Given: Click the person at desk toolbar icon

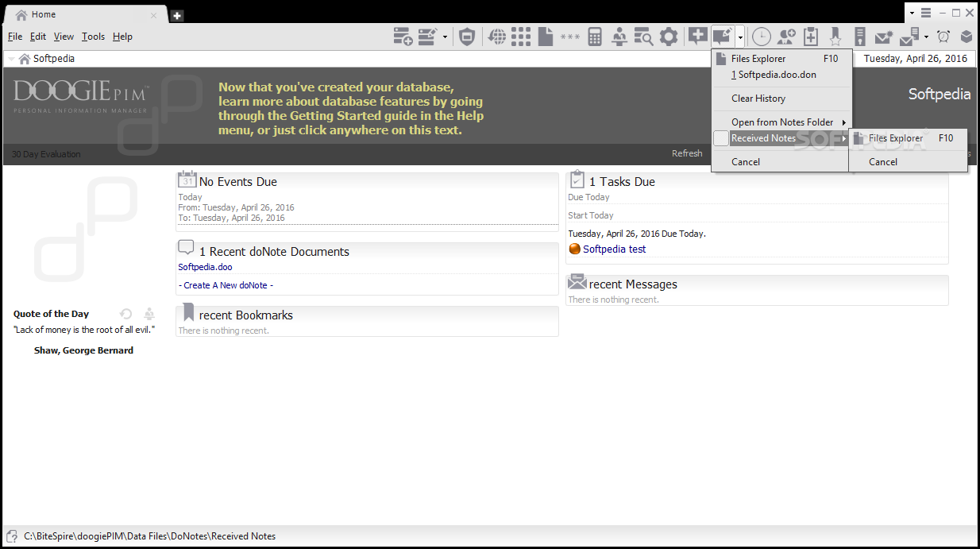Looking at the screenshot, I should pyautogui.click(x=619, y=37).
